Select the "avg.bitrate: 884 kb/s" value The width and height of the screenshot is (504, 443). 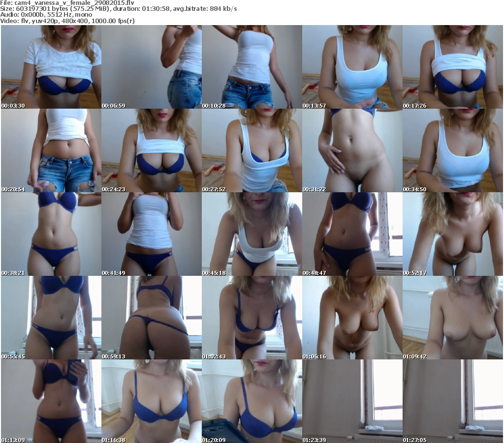(205, 9)
